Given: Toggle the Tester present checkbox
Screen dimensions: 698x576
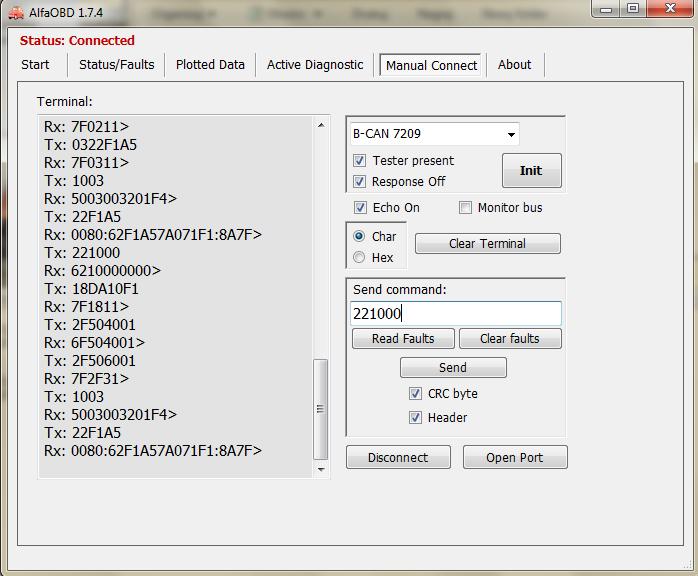Looking at the screenshot, I should pos(360,160).
